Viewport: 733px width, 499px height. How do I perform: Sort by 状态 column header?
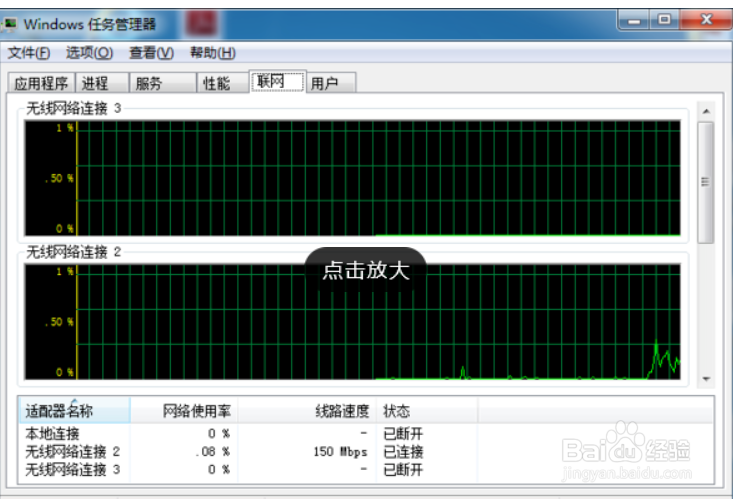click(x=427, y=411)
